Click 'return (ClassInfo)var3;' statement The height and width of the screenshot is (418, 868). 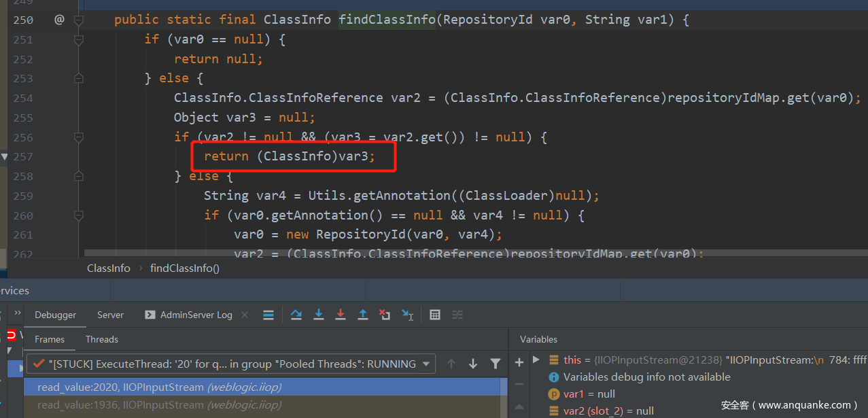pos(290,156)
